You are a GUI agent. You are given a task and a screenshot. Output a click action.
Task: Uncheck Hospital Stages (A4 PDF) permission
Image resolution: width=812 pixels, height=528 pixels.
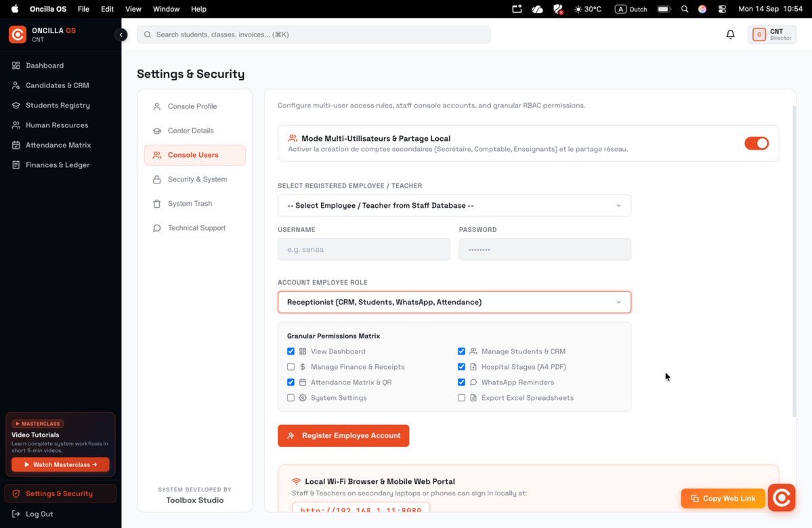(x=461, y=366)
